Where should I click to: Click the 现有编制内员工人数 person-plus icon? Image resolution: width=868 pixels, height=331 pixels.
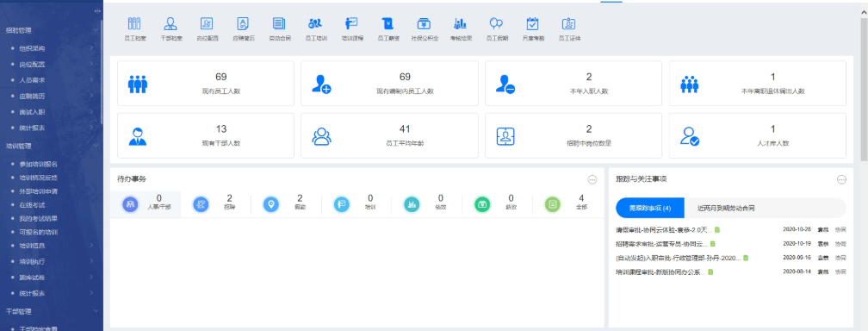[x=321, y=84]
